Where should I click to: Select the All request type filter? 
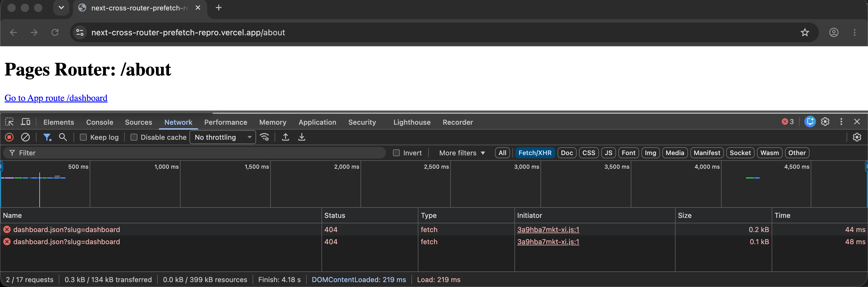coord(502,153)
